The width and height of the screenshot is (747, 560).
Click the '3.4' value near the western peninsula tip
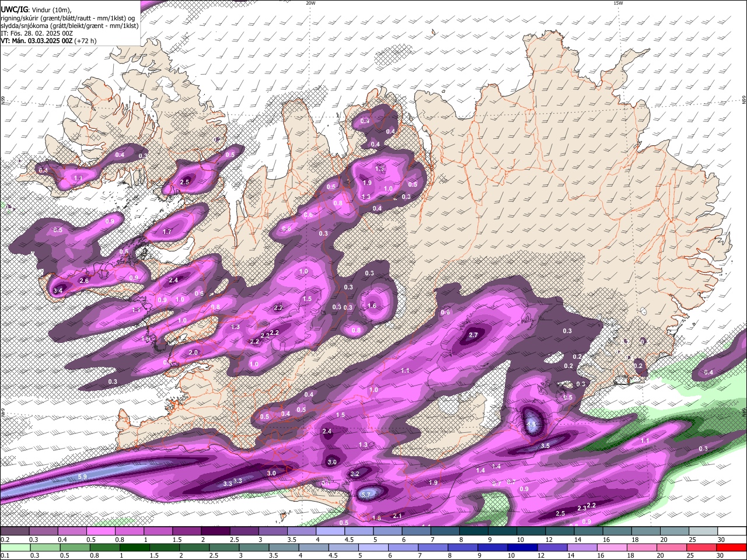click(x=57, y=290)
